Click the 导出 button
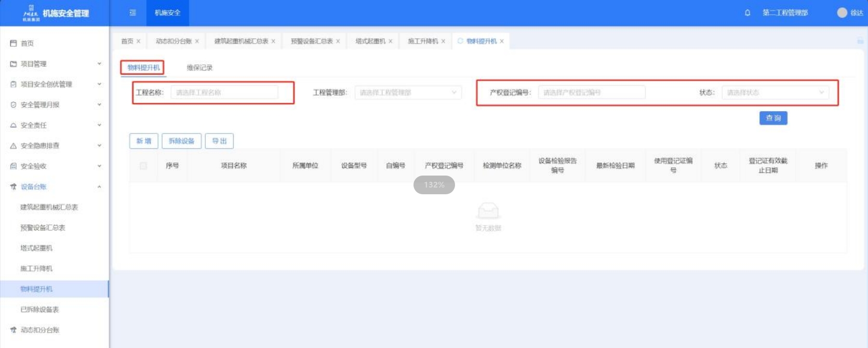 [x=219, y=141]
